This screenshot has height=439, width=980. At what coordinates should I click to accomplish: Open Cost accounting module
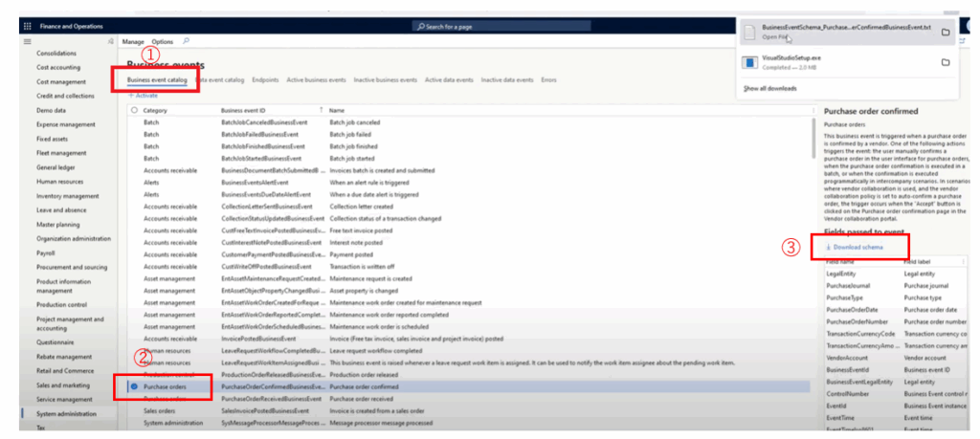click(58, 67)
